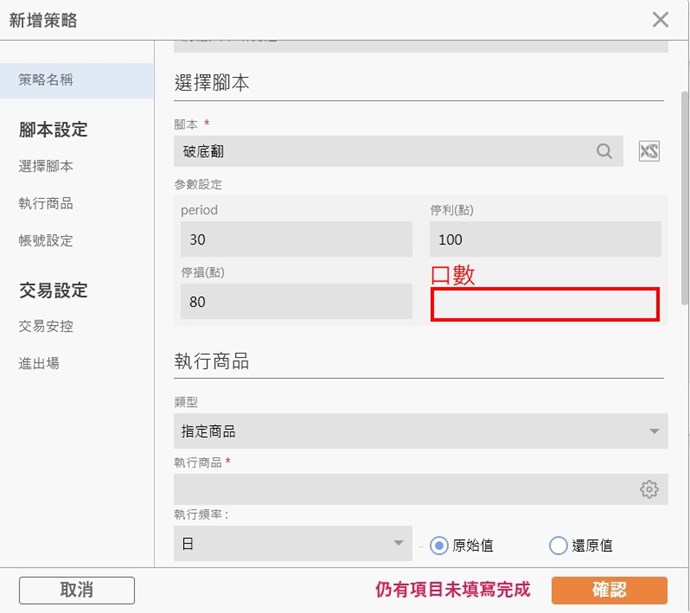Click the vertical scrollbar of the dialog
690x613 pixels.
pyautogui.click(x=684, y=200)
